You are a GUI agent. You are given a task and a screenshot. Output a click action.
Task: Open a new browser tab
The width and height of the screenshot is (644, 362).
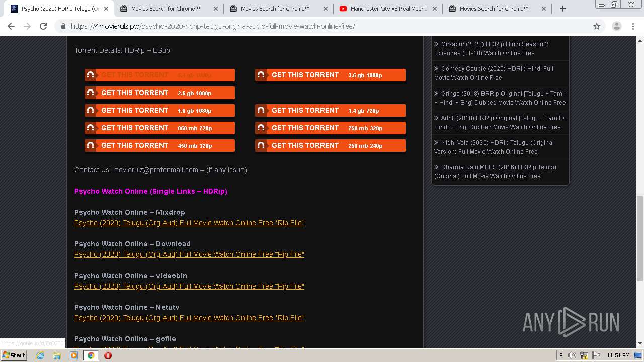[563, 9]
